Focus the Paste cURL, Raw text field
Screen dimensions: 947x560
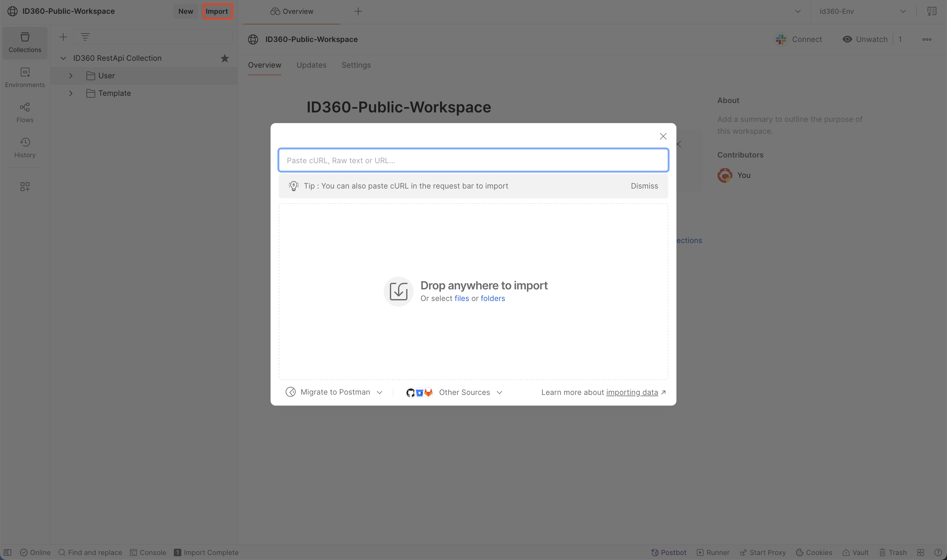coord(473,160)
